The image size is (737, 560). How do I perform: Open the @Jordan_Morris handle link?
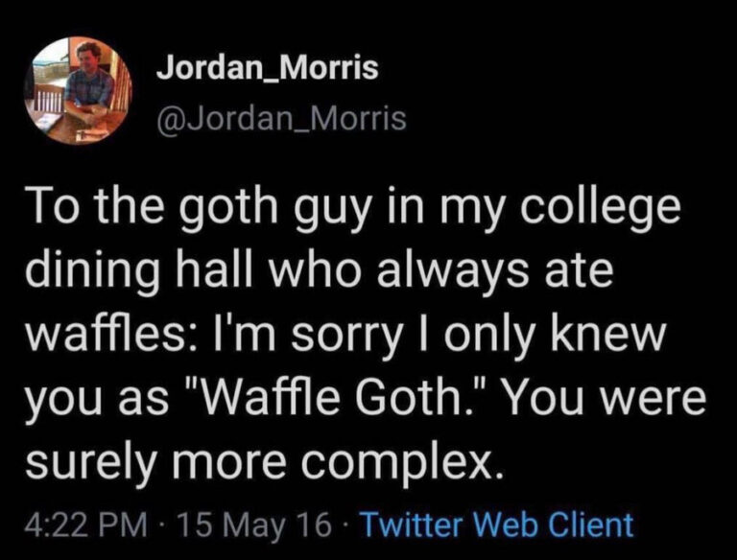click(x=281, y=118)
